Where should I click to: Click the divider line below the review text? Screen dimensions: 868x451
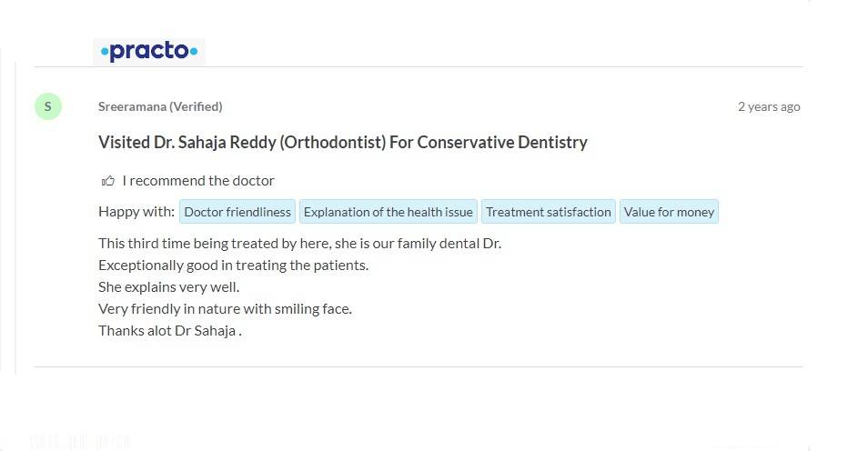[x=419, y=367]
